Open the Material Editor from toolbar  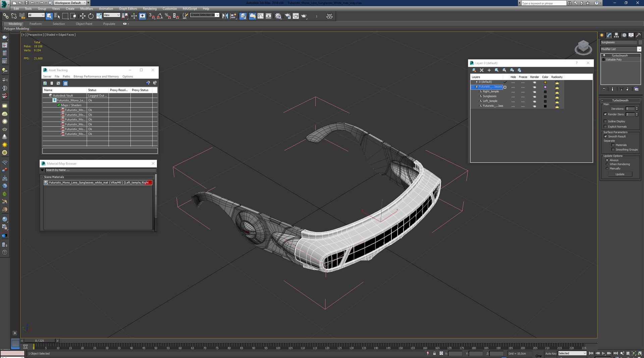pyautogui.click(x=278, y=16)
